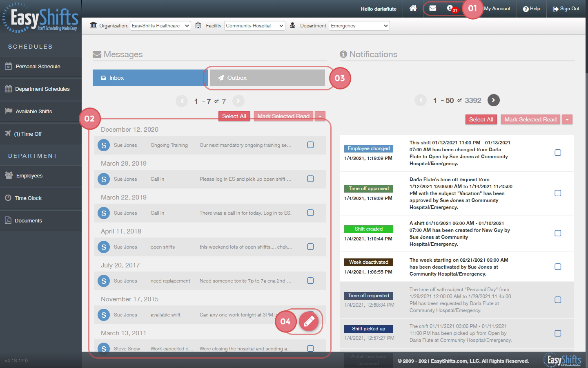
Task: Click the Time off approved label
Action: pyautogui.click(x=369, y=188)
